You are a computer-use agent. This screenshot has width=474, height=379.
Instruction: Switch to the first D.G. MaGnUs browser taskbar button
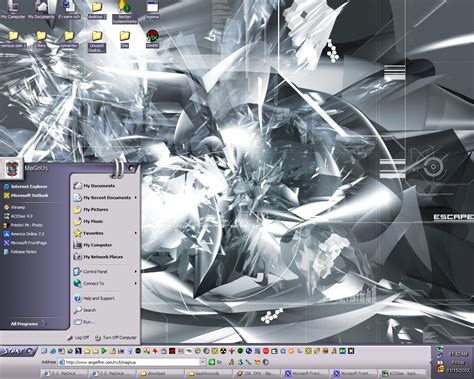(x=64, y=374)
